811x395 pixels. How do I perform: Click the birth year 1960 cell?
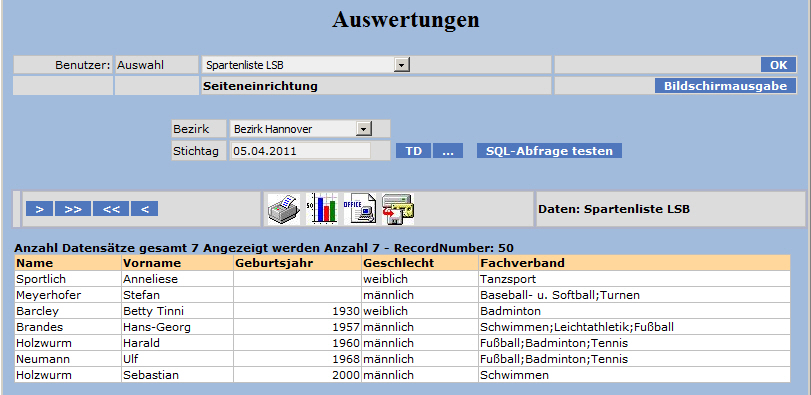[297, 343]
